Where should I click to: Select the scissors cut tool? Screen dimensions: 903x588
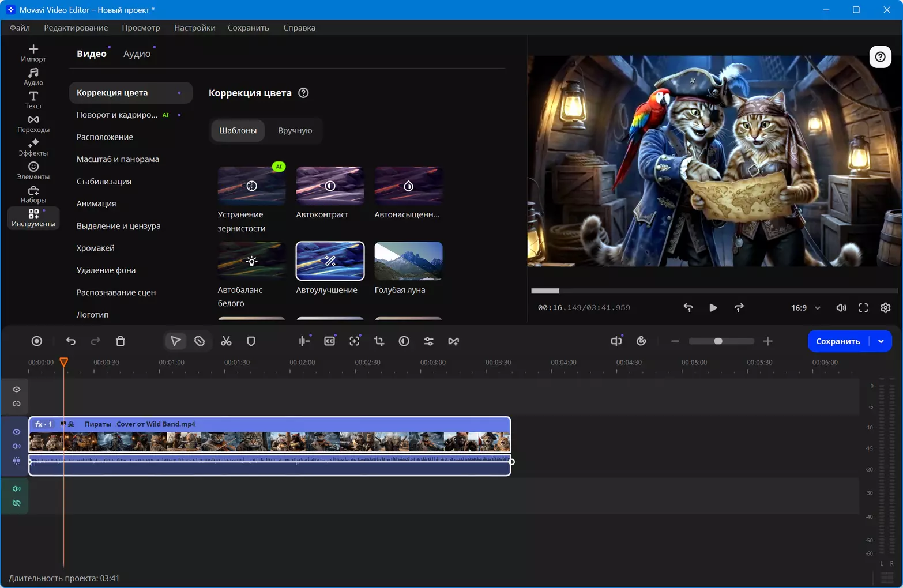point(226,341)
